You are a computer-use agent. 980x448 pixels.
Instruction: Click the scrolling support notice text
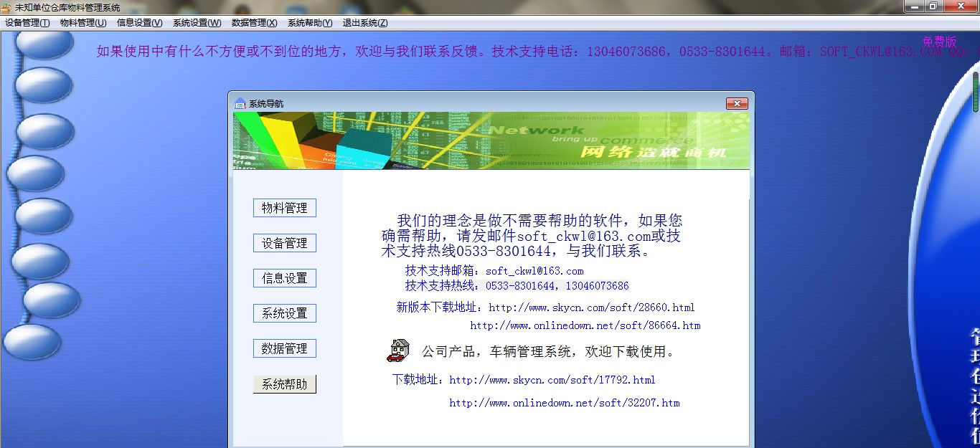(538, 52)
